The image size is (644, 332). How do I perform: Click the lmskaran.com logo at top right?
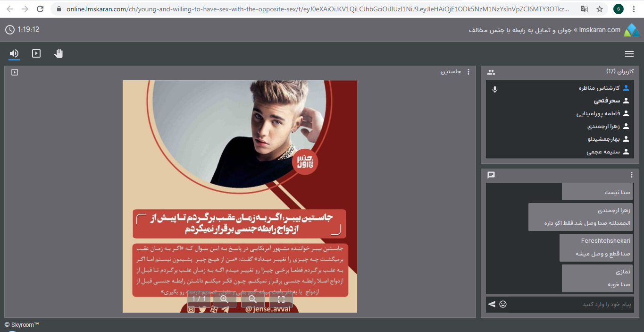[631, 30]
